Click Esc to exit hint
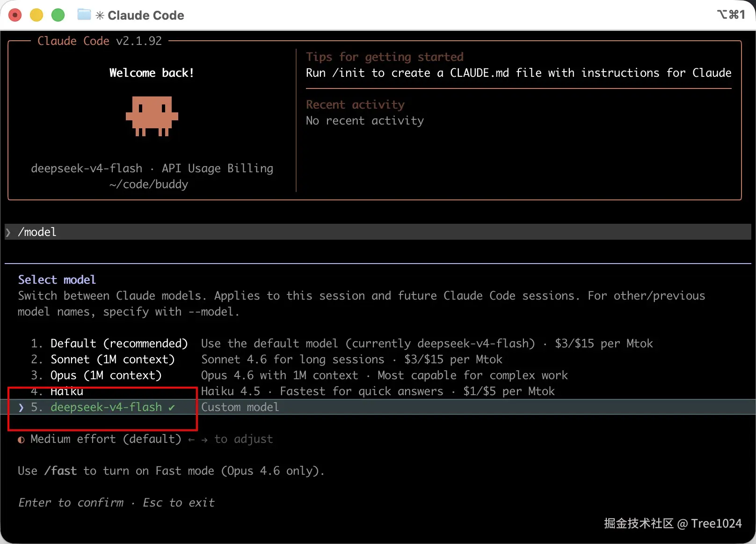 [179, 503]
